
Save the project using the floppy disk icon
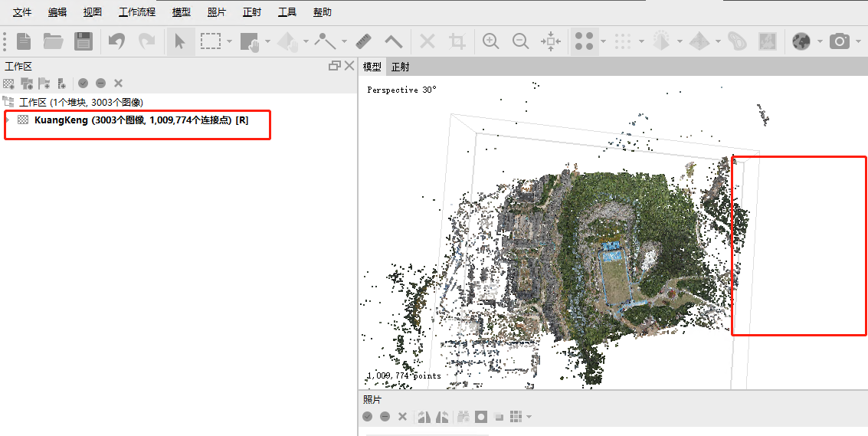click(x=83, y=41)
